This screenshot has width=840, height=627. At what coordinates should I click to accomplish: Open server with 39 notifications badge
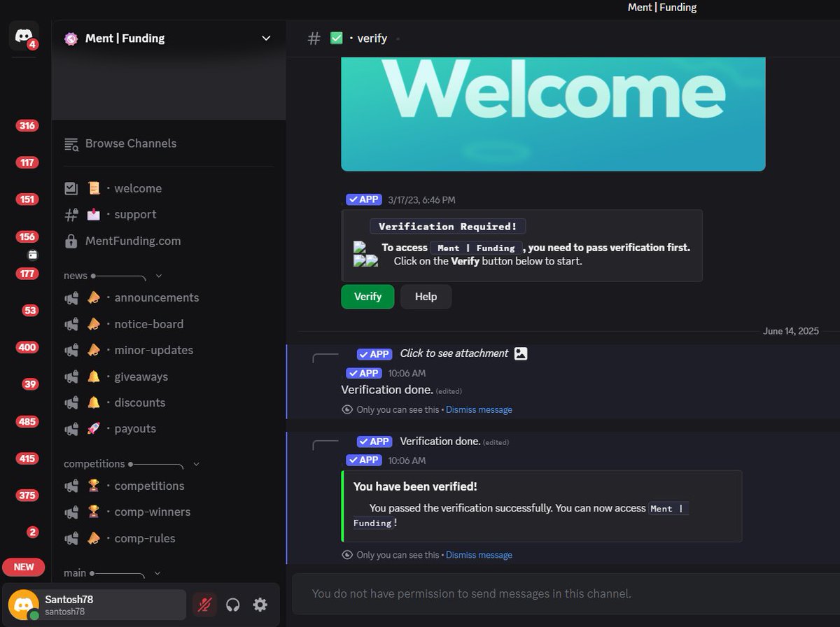click(30, 384)
